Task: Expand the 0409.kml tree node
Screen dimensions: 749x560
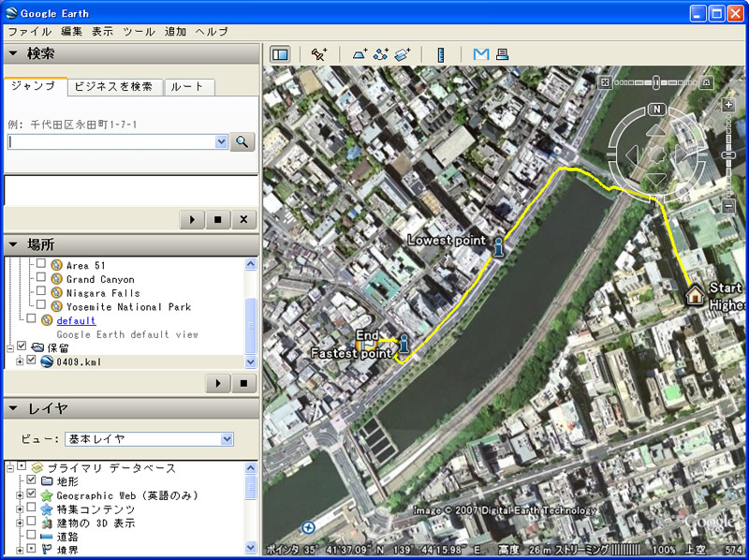Action: [20, 361]
